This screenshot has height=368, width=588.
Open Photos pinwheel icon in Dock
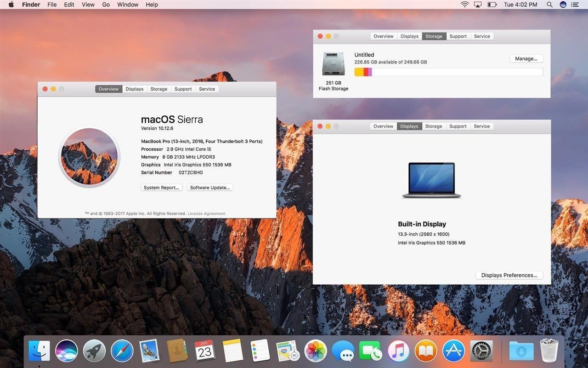pyautogui.click(x=316, y=351)
